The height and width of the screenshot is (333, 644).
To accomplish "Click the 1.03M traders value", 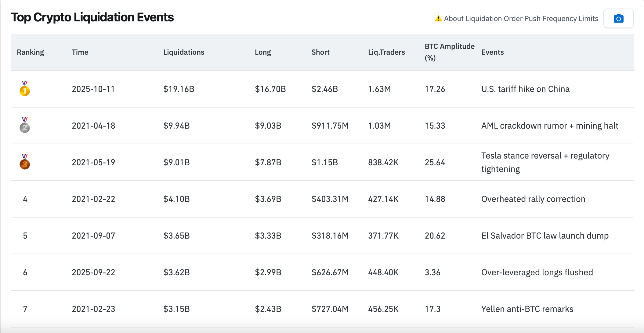I will point(379,126).
